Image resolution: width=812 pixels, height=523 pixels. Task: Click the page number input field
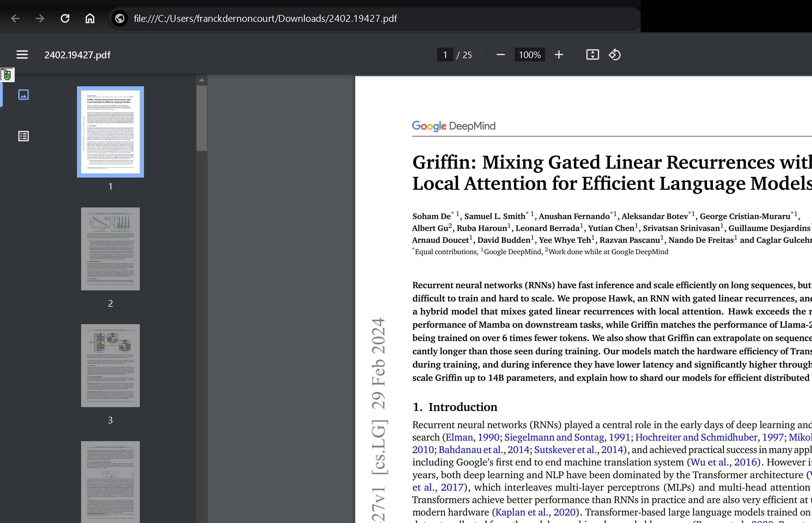(x=445, y=55)
